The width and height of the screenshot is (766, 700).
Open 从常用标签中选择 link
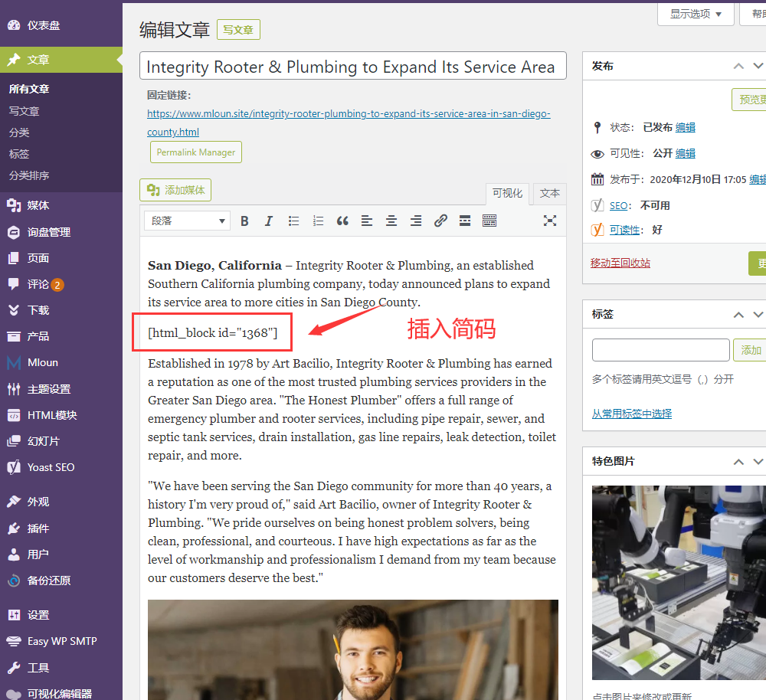[x=632, y=414]
